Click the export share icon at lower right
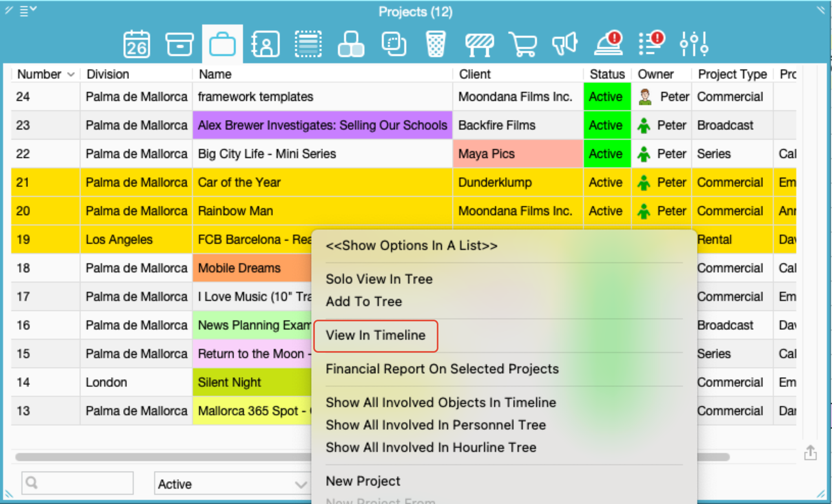Viewport: 832px width, 504px height. [x=810, y=453]
